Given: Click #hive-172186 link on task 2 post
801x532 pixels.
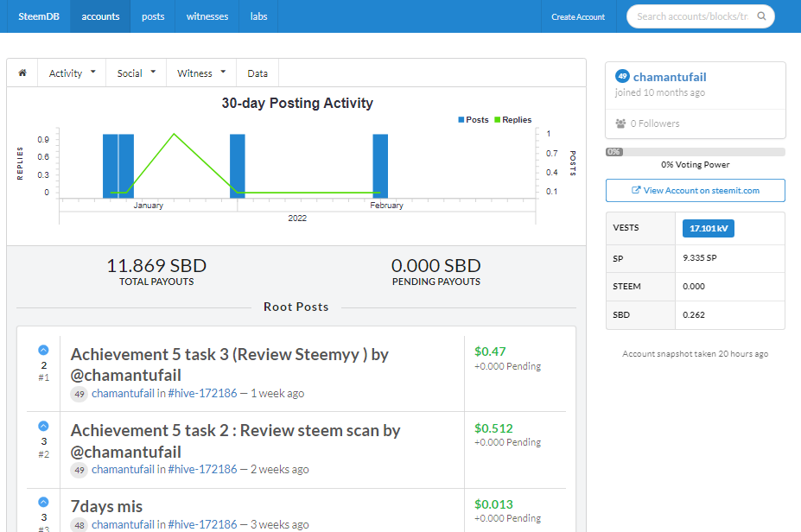Looking at the screenshot, I should pyautogui.click(x=202, y=470).
